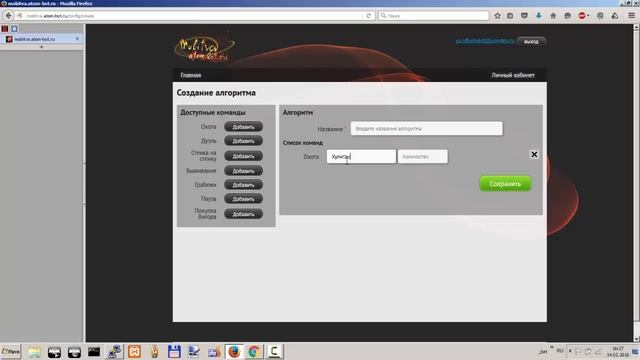Add the Охота command
Screen dimensions: 640x360
[x=243, y=127]
